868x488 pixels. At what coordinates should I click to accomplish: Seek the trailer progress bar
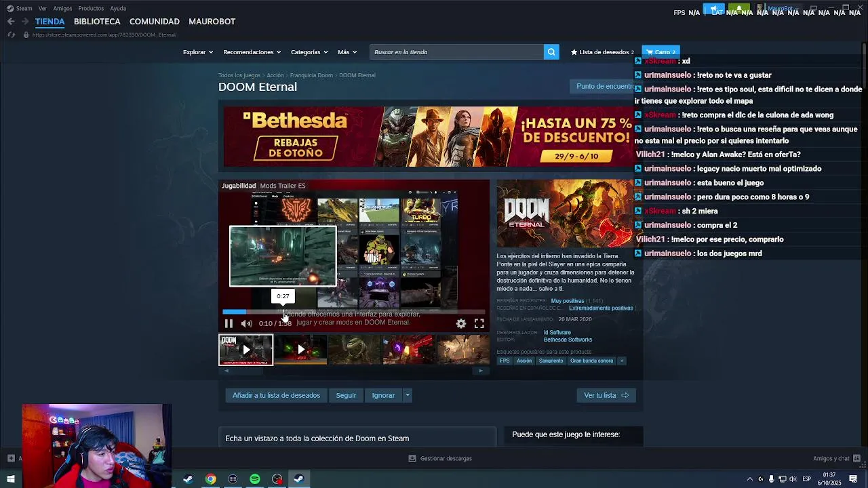pos(354,312)
